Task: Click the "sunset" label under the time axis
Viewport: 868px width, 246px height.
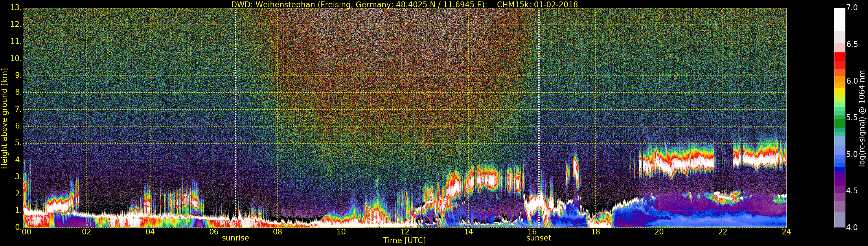Action: 538,238
